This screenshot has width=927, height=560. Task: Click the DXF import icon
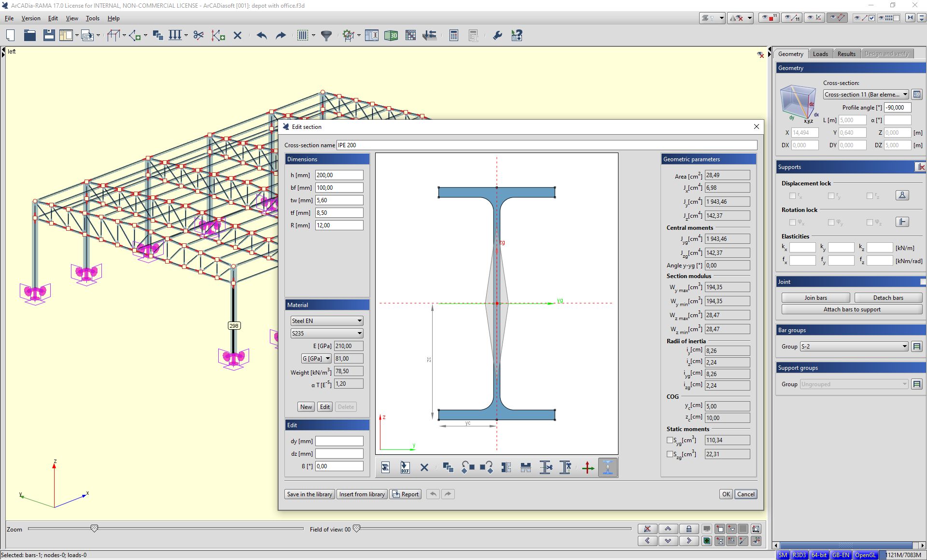[x=405, y=467]
